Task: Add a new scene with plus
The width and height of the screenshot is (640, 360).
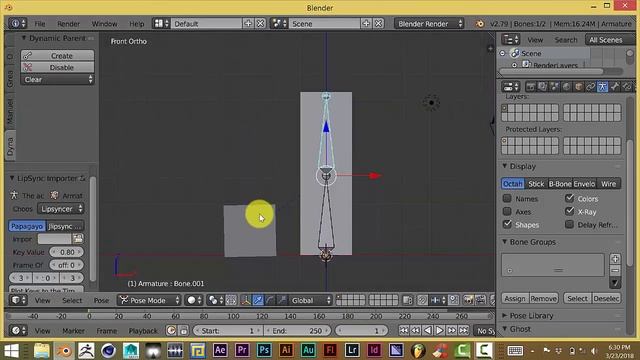Action: pos(366,24)
